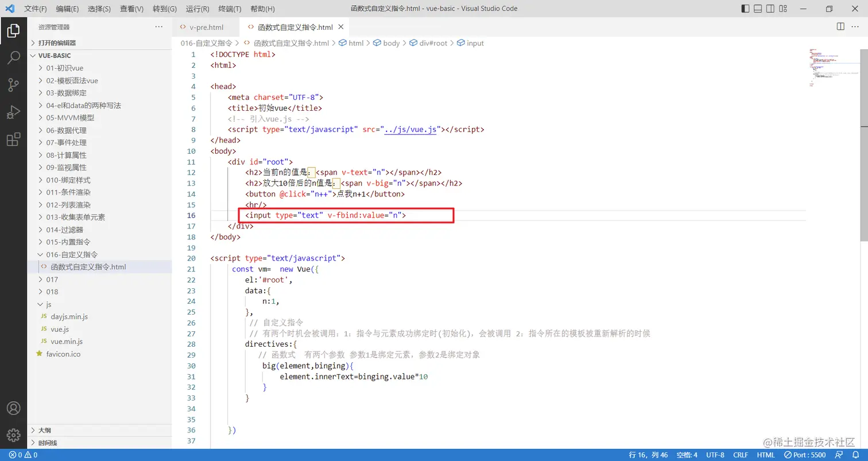
Task: Select HTML language mode
Action: [766, 455]
